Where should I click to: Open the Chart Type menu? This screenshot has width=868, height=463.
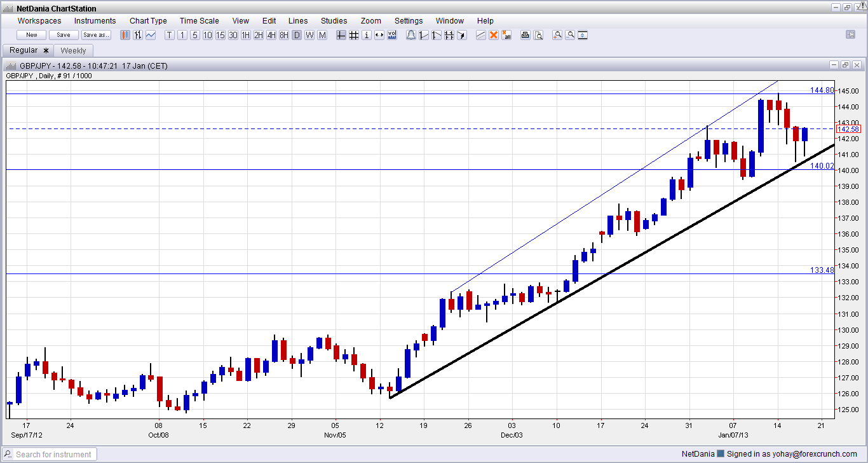[148, 21]
